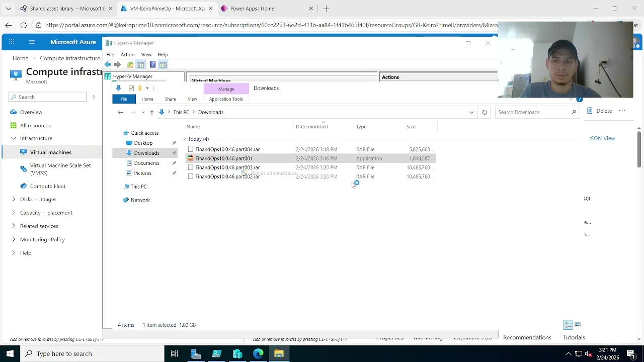644x362 pixels.
Task: Click Hyper-V Manager toolbar back arrow
Action: click(108, 64)
